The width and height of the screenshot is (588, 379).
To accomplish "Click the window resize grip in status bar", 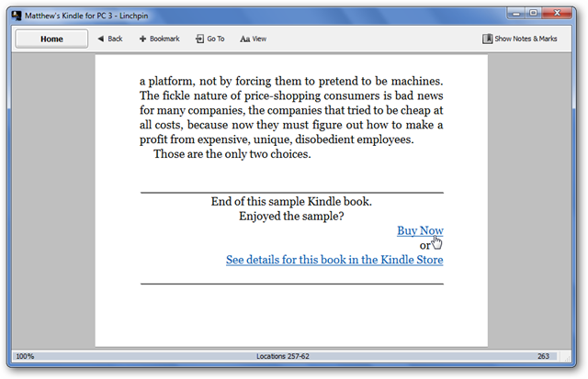I will click(566, 357).
